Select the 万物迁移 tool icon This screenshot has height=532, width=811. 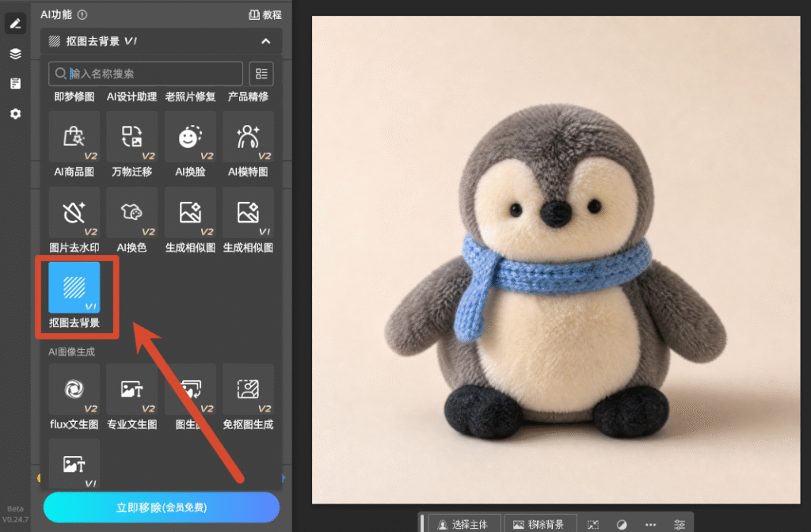pos(132,136)
